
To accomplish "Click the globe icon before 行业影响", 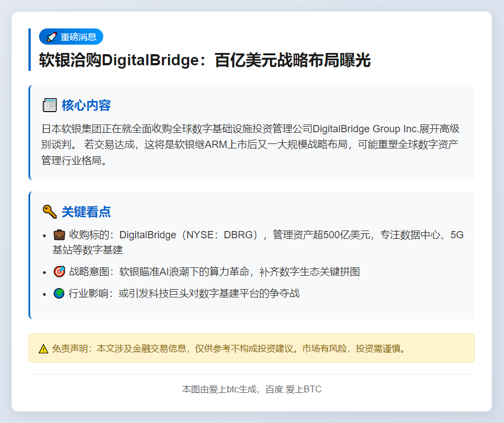I will (59, 294).
